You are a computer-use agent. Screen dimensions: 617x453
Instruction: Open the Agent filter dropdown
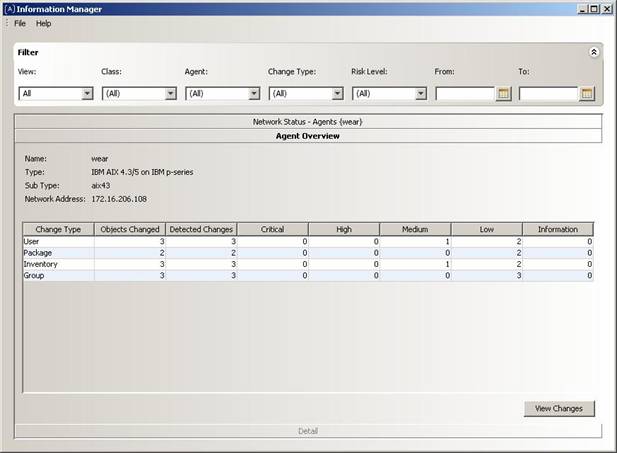(x=254, y=93)
